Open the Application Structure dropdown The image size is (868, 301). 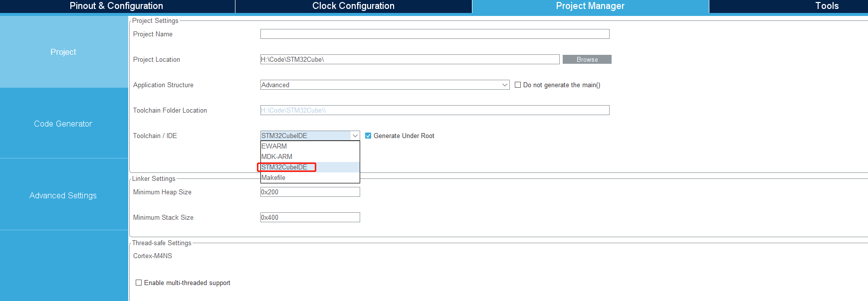(x=385, y=85)
